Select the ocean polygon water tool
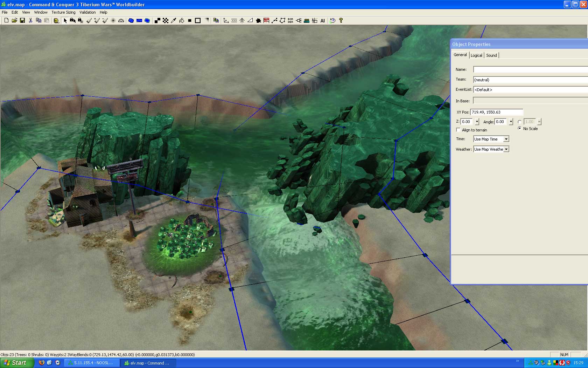The image size is (588, 368). coord(147,21)
